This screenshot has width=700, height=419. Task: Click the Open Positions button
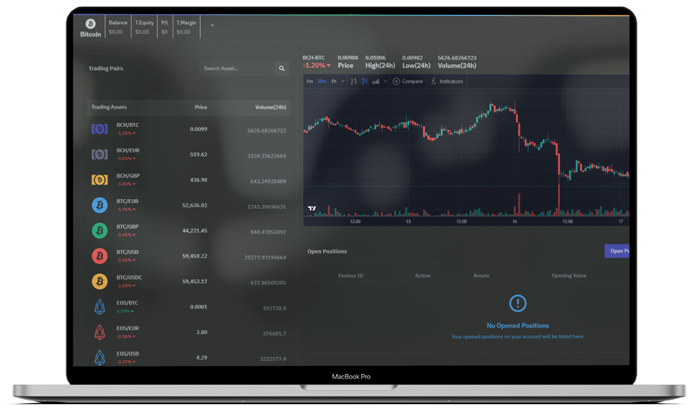(x=617, y=251)
